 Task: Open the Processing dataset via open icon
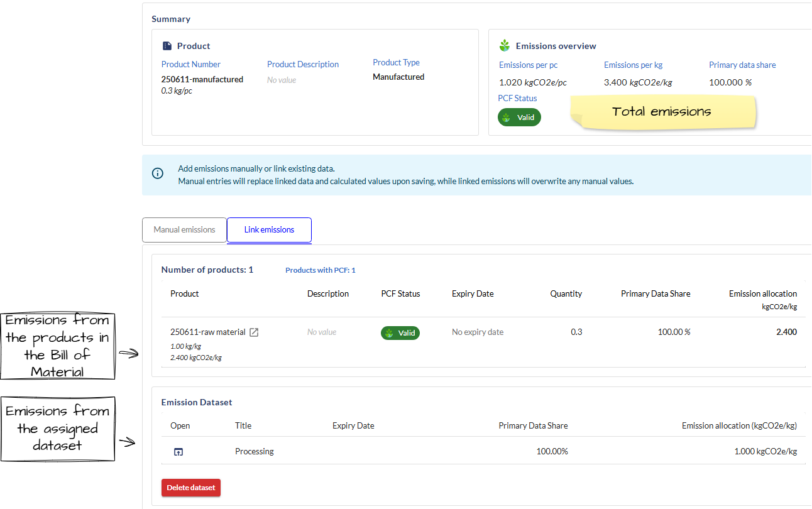pyautogui.click(x=178, y=451)
